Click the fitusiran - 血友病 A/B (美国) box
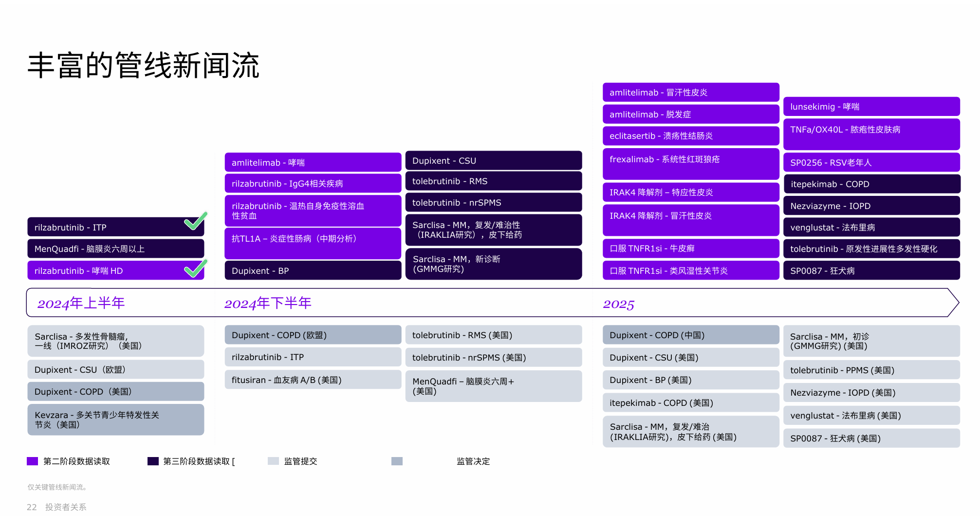980x516 pixels. (x=313, y=380)
